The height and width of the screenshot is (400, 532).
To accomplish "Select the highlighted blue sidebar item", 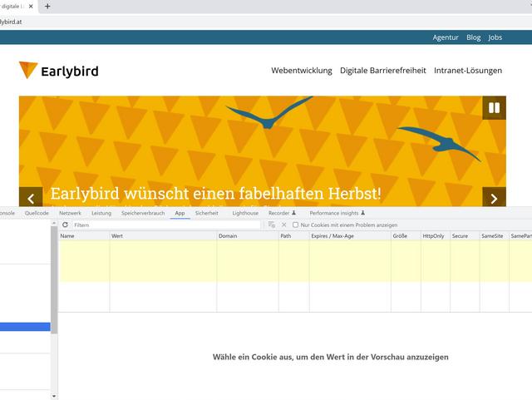I will tap(25, 327).
